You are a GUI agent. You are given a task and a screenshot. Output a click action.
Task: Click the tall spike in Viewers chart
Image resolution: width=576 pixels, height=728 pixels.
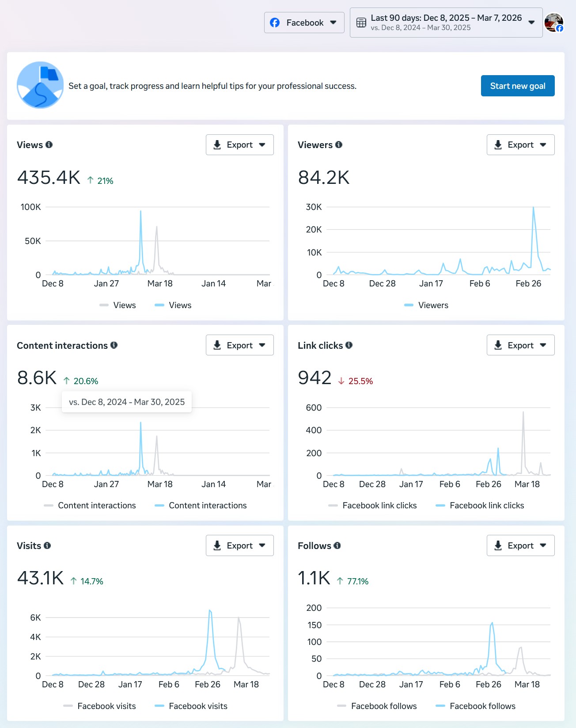(x=533, y=209)
